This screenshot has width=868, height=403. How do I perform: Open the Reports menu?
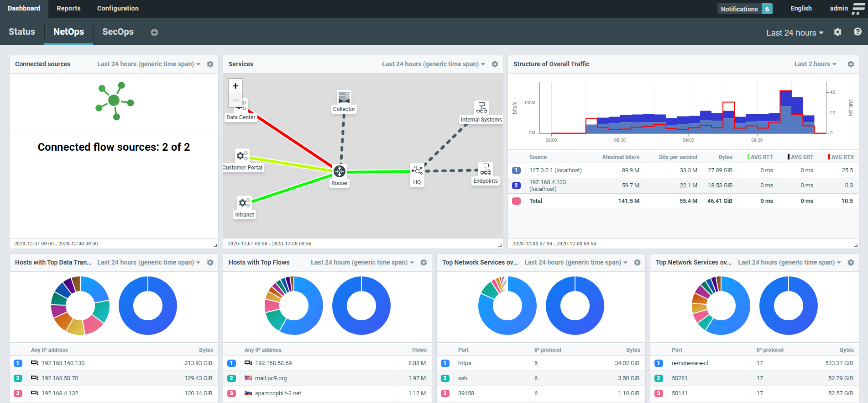68,8
